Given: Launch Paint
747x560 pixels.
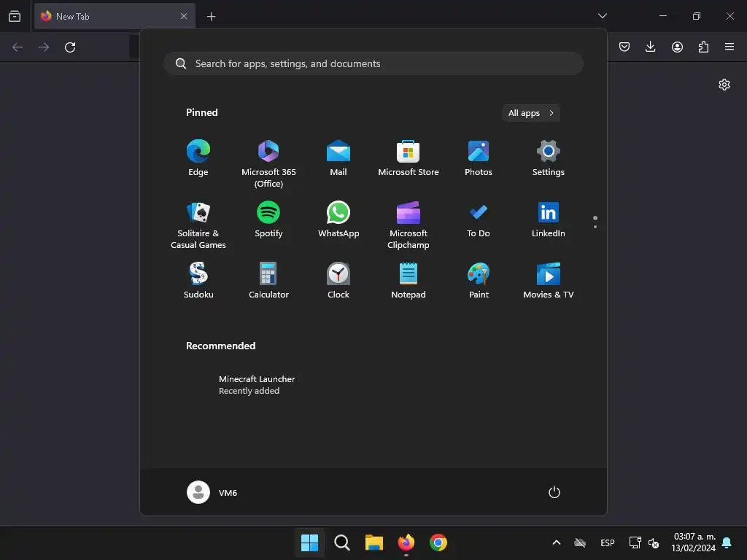Looking at the screenshot, I should tap(479, 281).
